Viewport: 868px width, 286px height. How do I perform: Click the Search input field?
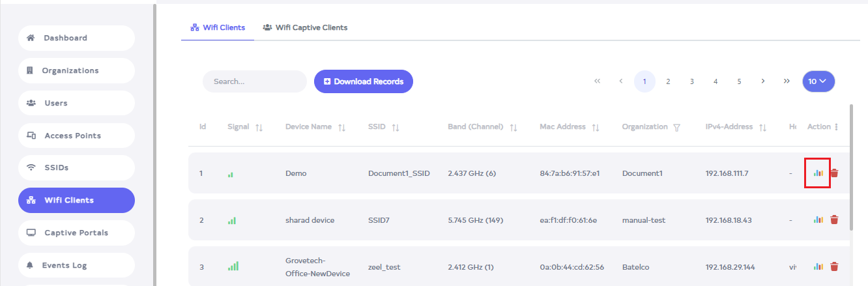pos(255,81)
